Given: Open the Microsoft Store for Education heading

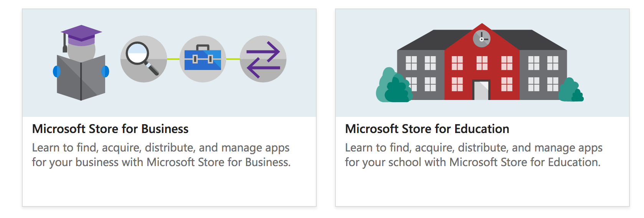Looking at the screenshot, I should coord(427,129).
